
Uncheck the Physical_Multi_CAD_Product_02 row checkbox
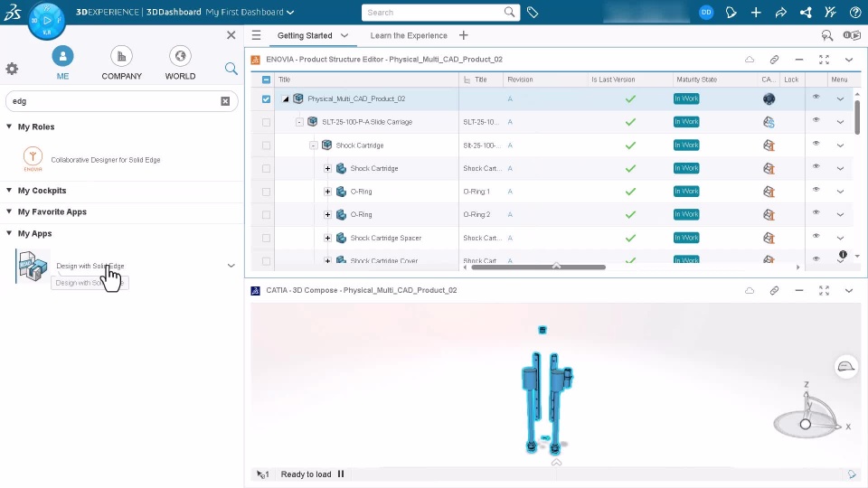pos(266,99)
